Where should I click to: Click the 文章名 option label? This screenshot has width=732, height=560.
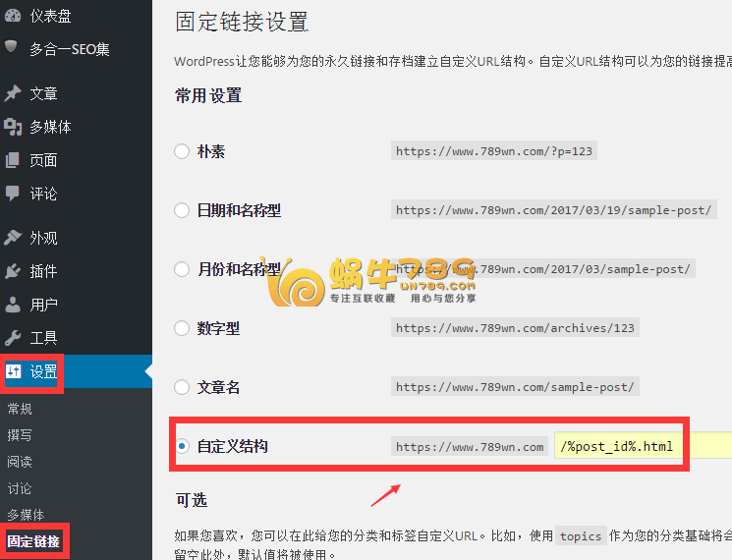[x=218, y=387]
